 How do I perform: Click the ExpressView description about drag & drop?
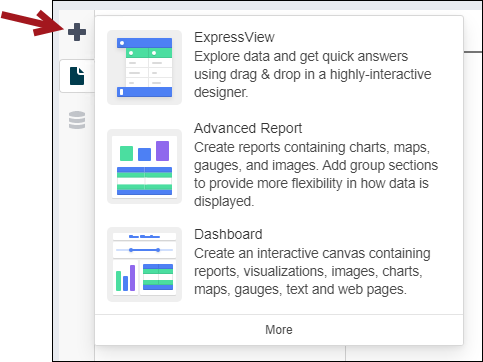[x=313, y=74]
